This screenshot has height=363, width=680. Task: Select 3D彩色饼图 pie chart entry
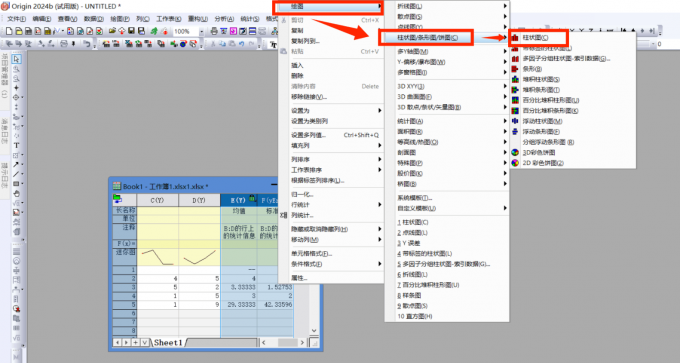[x=539, y=153]
